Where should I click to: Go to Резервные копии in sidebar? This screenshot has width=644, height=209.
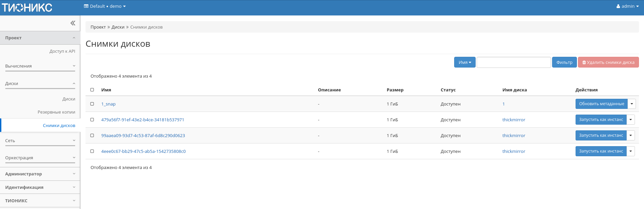click(56, 112)
